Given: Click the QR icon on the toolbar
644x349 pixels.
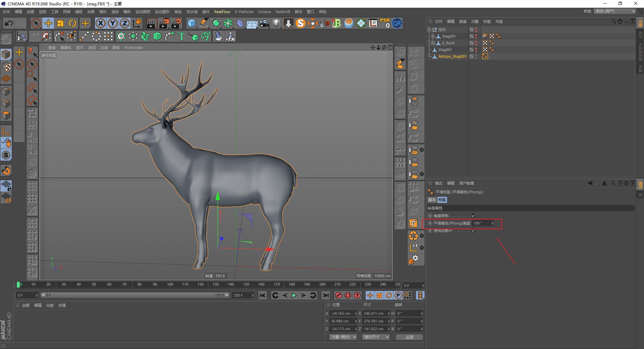Looking at the screenshot, I should click(397, 23).
